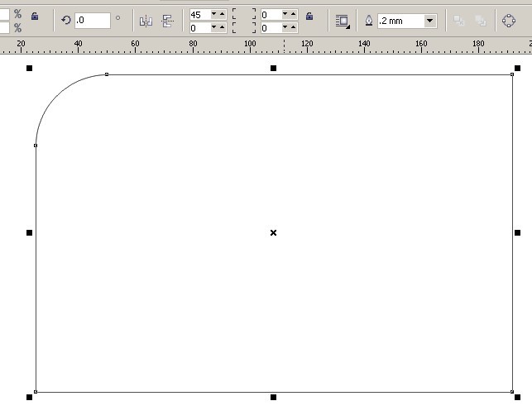Toggle the round corners together lock

click(x=309, y=17)
